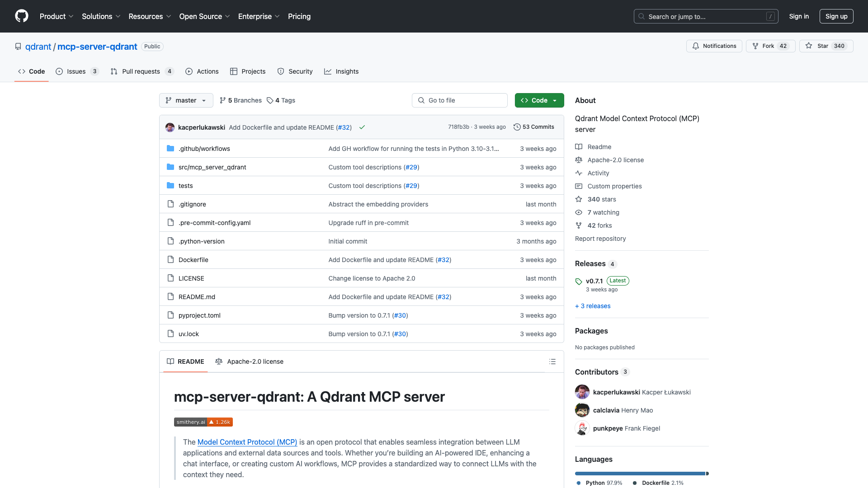Image resolution: width=868 pixels, height=488 pixels.
Task: Switch to the Pull requests tab
Action: 141,71
